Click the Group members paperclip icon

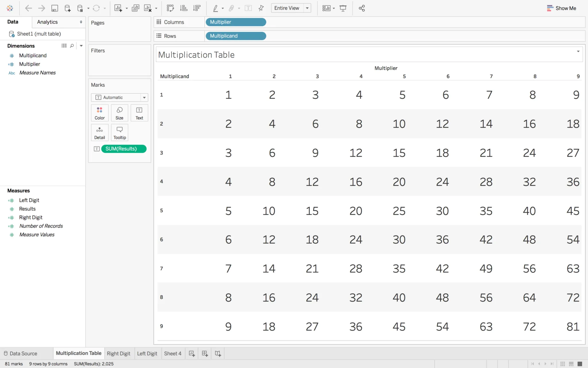pos(231,8)
